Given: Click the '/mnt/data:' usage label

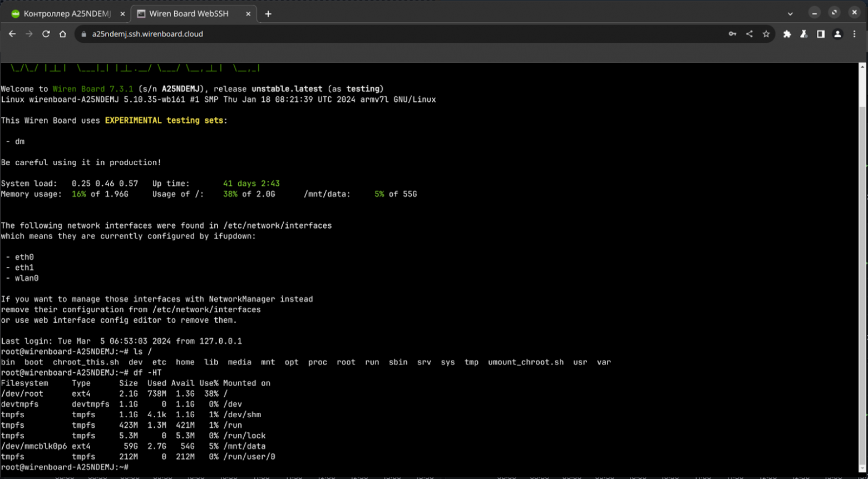Looking at the screenshot, I should point(327,194).
